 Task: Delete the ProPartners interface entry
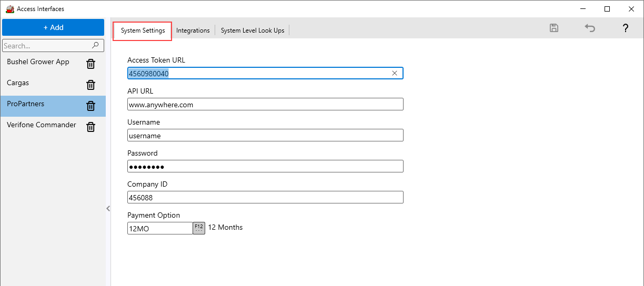coord(90,106)
